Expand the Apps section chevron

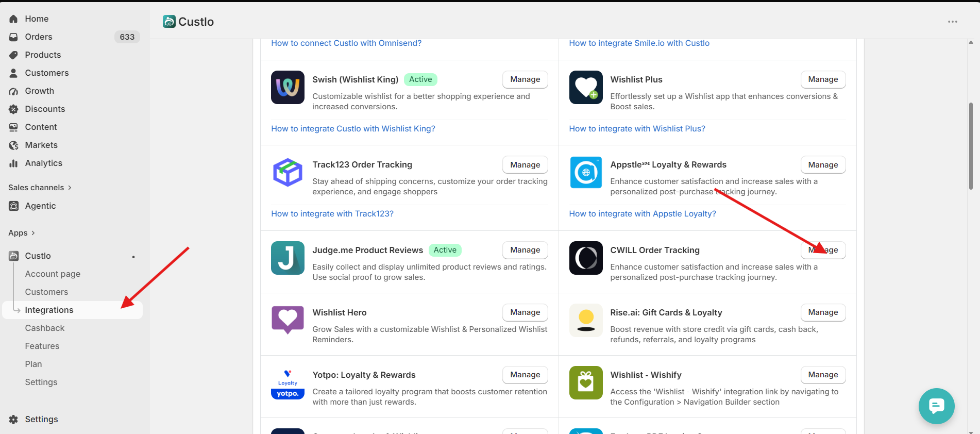33,233
